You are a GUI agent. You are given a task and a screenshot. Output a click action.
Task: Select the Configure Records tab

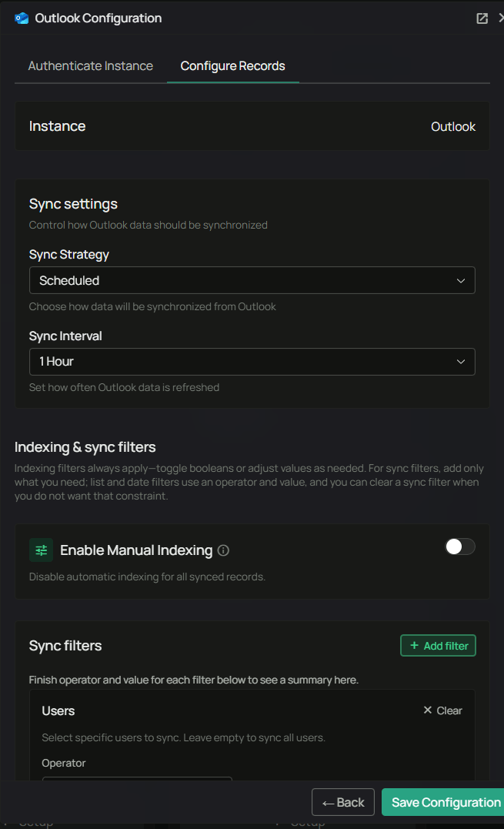(232, 65)
